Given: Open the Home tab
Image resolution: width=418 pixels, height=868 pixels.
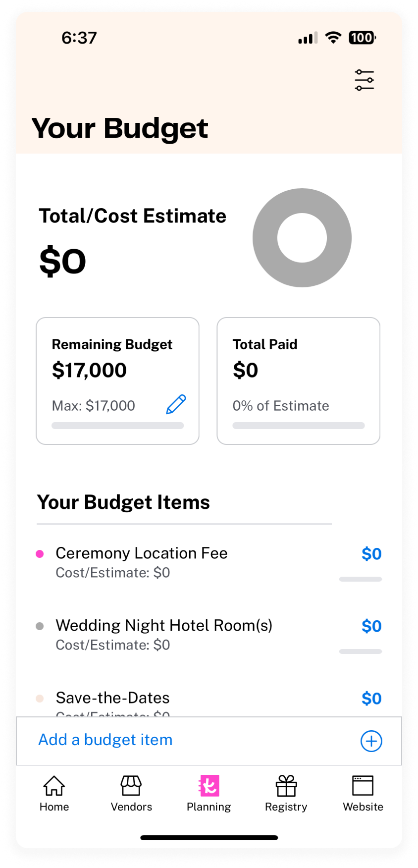Looking at the screenshot, I should click(54, 794).
